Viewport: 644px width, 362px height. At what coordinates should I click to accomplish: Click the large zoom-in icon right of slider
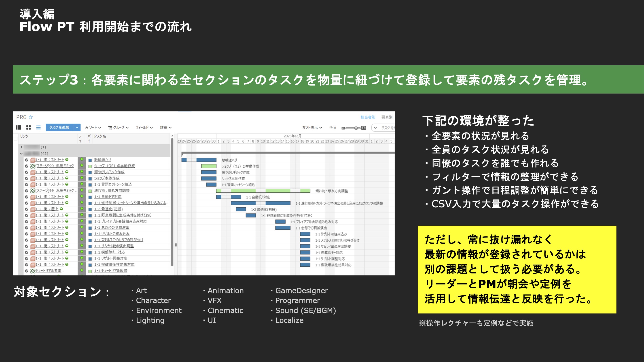click(364, 128)
